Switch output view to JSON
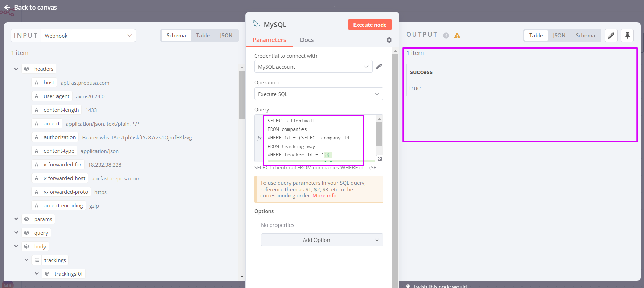Viewport: 644px width, 288px height. [559, 36]
